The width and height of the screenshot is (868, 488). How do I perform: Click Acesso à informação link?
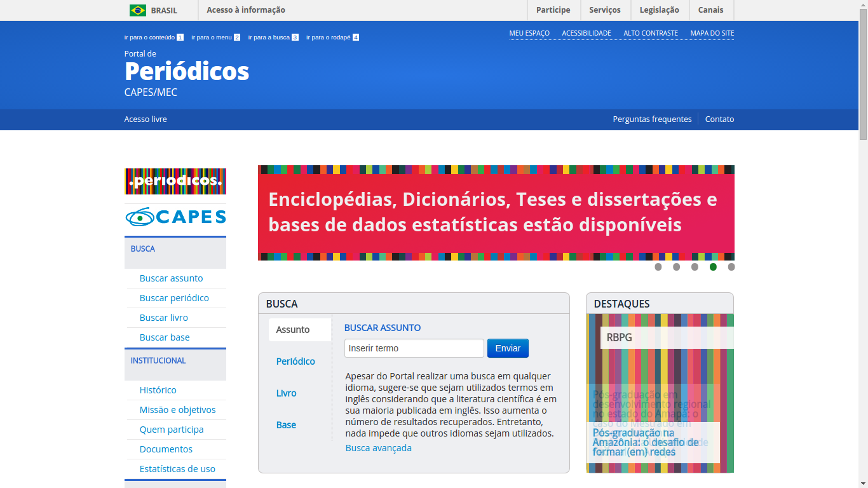pos(246,10)
